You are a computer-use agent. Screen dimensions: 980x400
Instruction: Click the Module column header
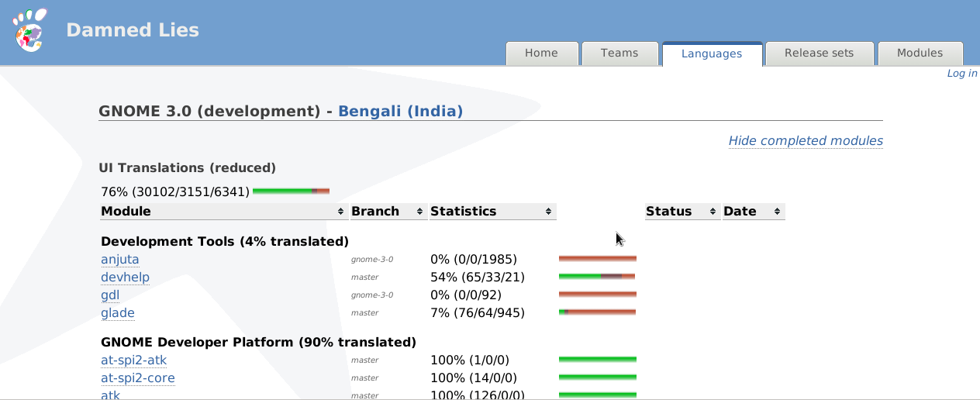224,212
